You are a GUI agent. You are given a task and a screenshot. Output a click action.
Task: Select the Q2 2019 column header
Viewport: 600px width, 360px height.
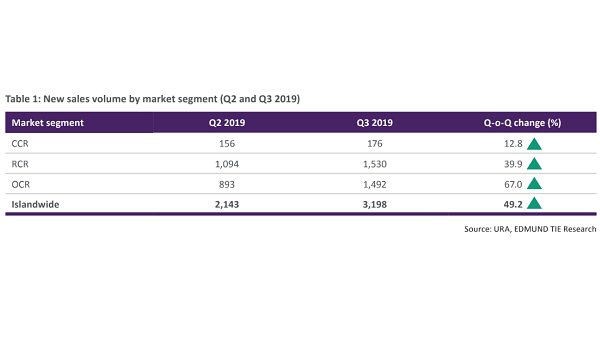(227, 123)
